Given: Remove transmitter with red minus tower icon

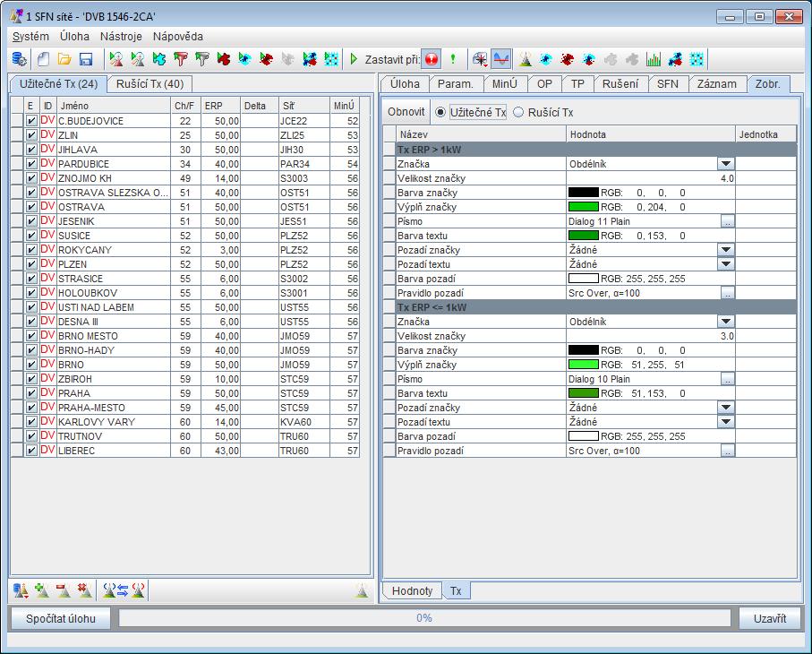Looking at the screenshot, I should pos(64,589).
